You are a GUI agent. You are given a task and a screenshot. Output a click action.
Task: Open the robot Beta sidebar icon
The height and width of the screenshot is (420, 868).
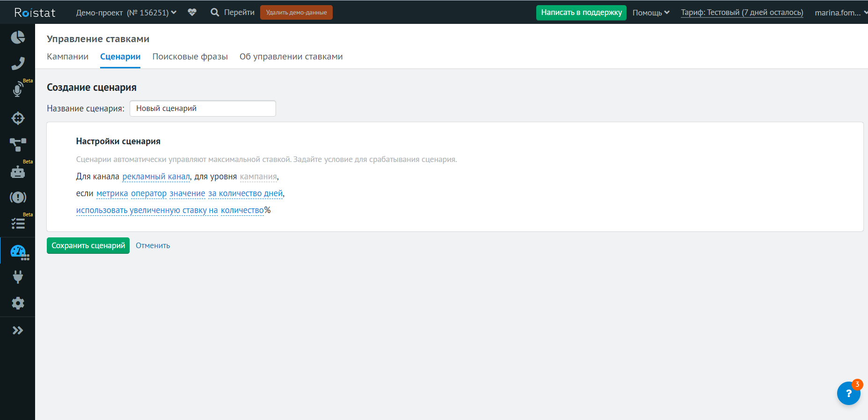18,172
